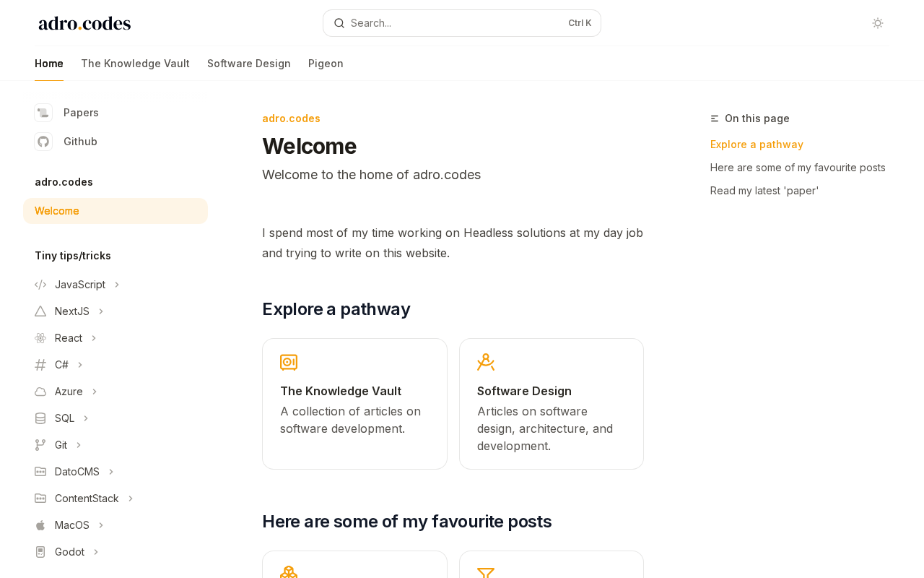Open the Software Design pathway card

(x=552, y=404)
